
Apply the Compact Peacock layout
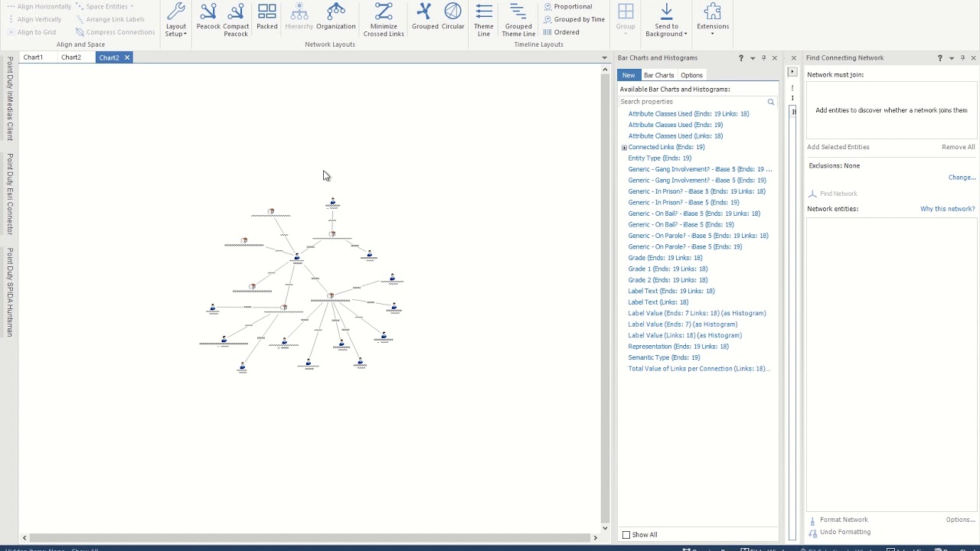(236, 20)
